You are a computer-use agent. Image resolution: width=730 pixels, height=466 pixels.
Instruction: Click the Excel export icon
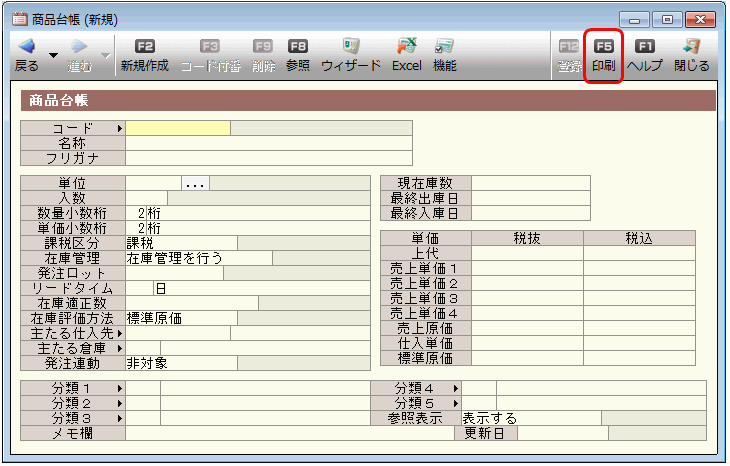click(x=406, y=47)
